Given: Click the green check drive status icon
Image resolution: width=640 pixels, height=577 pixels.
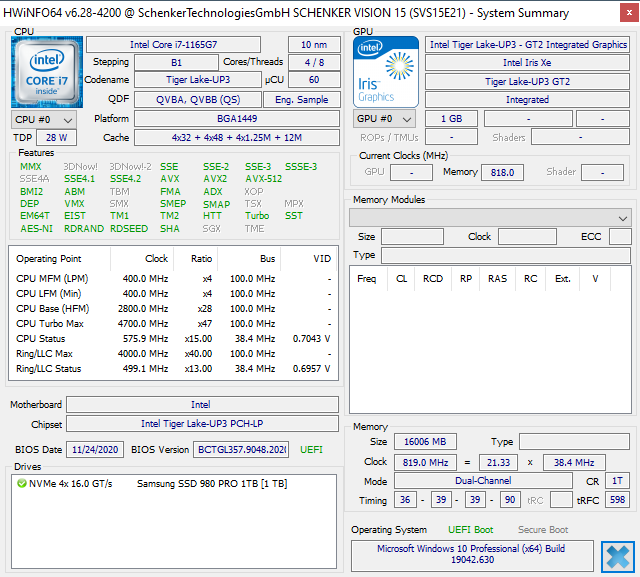Looking at the screenshot, I should point(21,484).
